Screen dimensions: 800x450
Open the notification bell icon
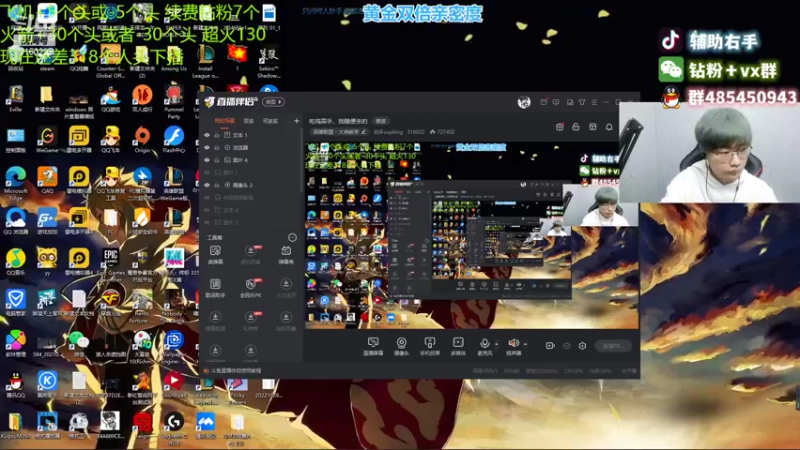[x=609, y=127]
